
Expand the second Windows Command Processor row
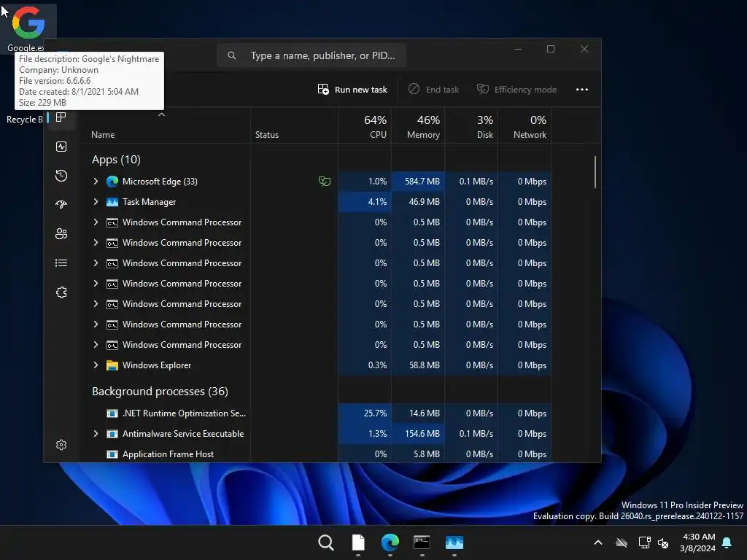(96, 243)
